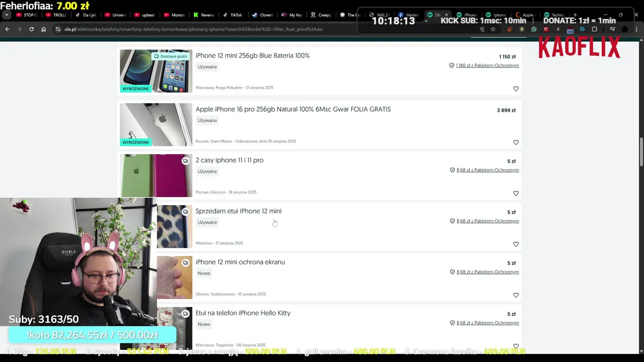Click shield icon beside 1 180 zł protection price
The image size is (644, 362).
click(452, 65)
